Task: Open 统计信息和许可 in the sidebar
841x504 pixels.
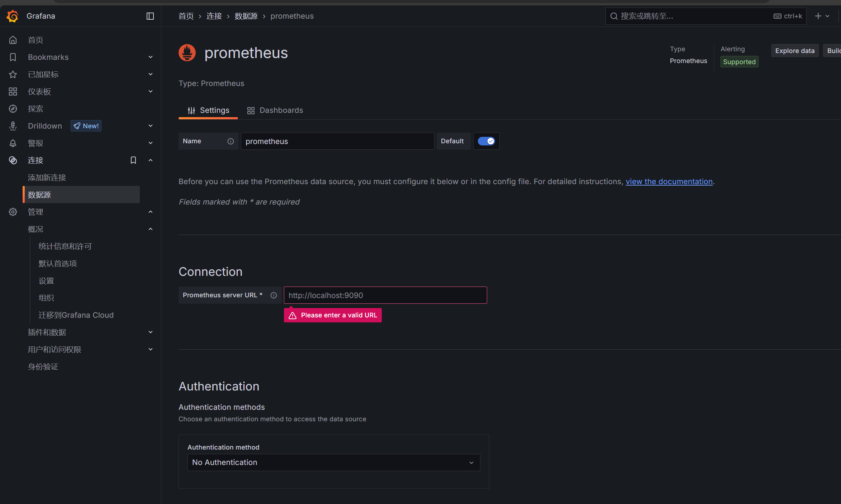Action: [65, 246]
